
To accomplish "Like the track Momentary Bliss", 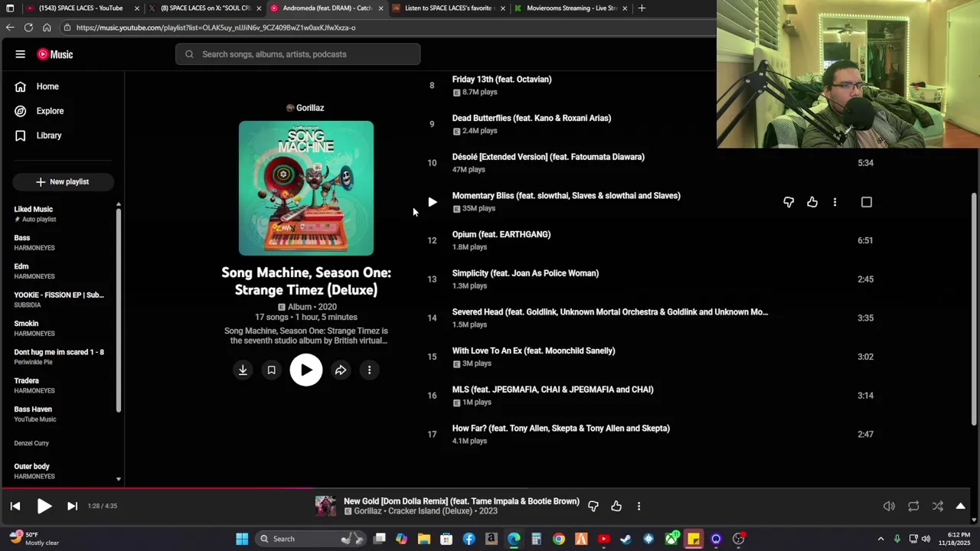I will click(x=812, y=202).
